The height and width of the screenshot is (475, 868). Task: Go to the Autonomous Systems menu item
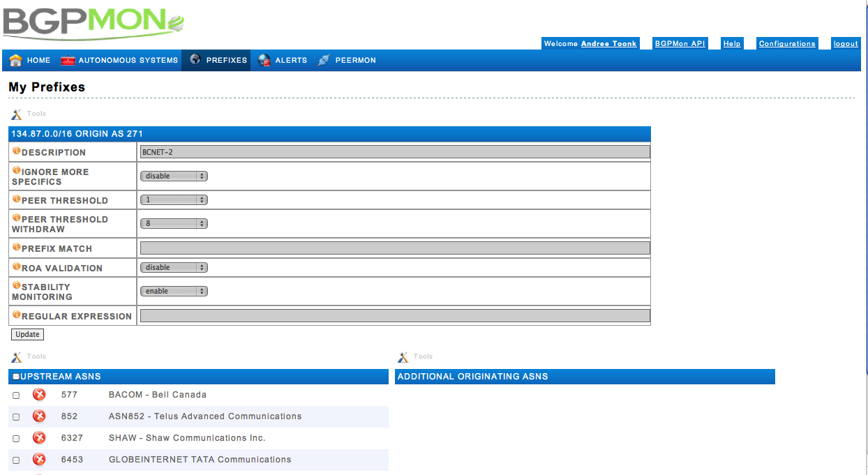point(128,61)
